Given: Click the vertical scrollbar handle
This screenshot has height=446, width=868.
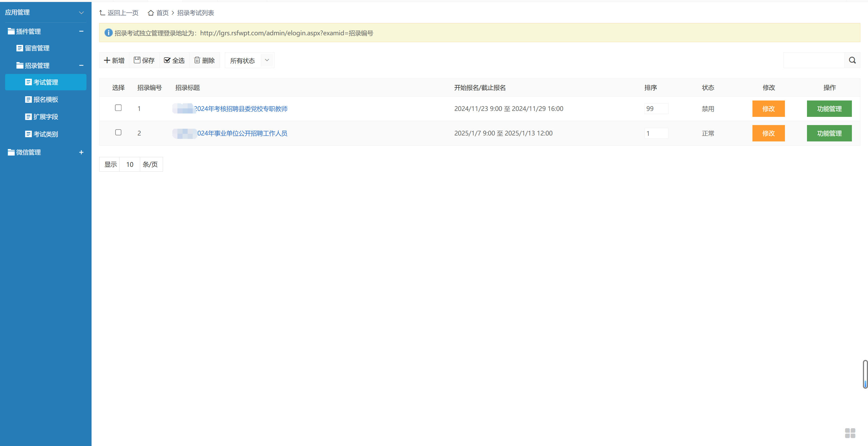Looking at the screenshot, I should pos(865,374).
